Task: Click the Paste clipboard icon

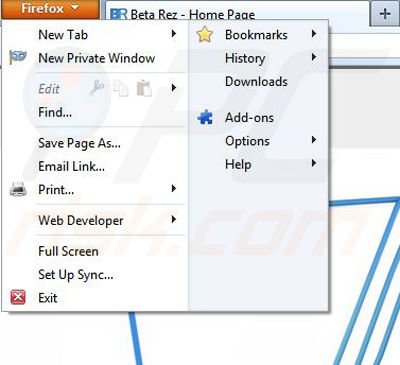Action: coord(144,88)
